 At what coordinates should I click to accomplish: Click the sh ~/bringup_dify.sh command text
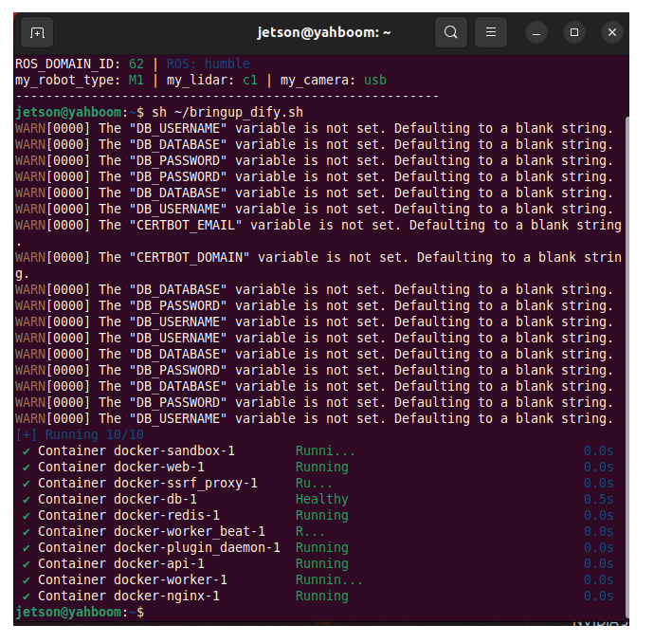pyautogui.click(x=227, y=113)
